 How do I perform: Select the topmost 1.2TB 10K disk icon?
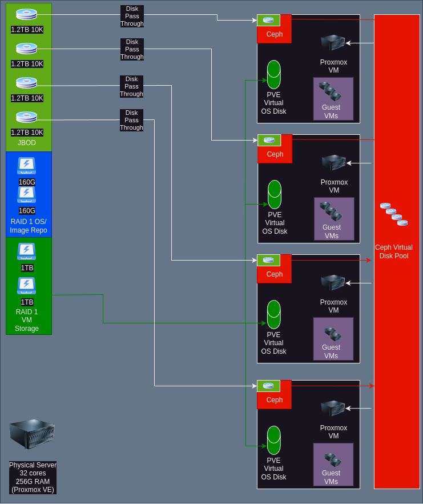[x=26, y=14]
